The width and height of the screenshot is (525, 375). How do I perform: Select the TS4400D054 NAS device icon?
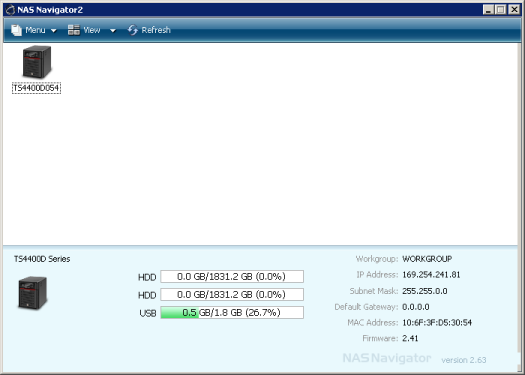pyautogui.click(x=36, y=62)
